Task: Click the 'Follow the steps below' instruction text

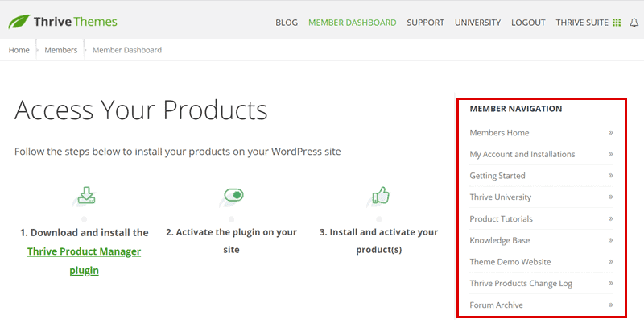Action: [x=177, y=152]
